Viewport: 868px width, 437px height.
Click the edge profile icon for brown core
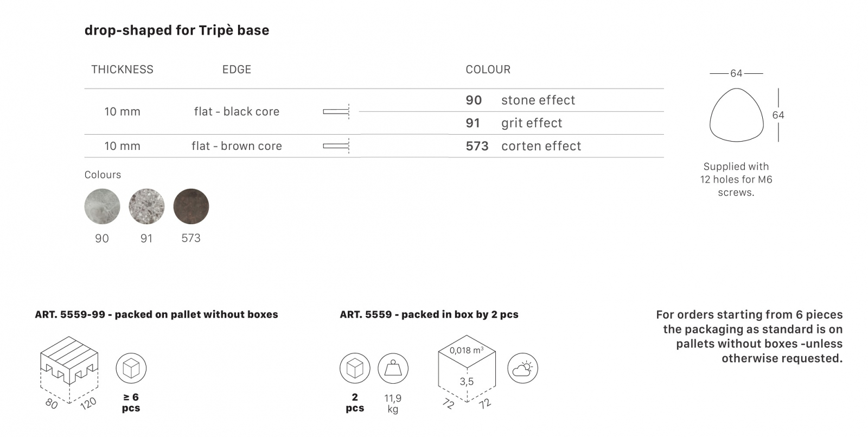coord(337,146)
